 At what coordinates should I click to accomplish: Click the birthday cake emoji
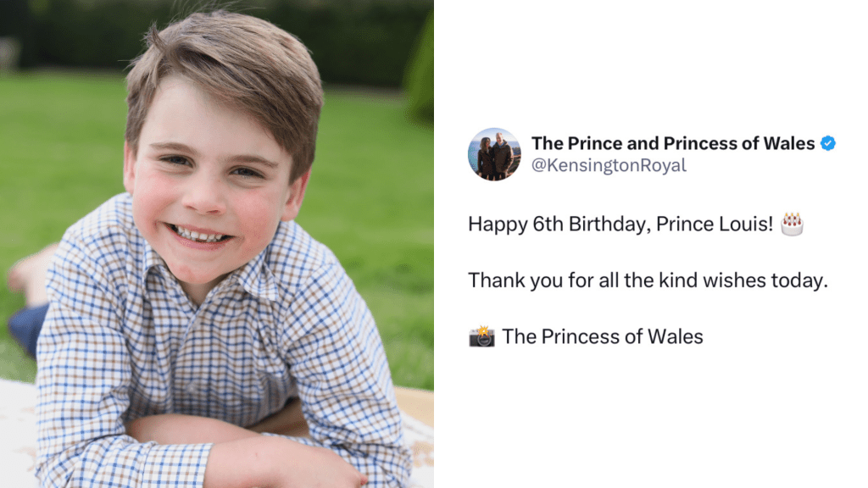coord(792,224)
